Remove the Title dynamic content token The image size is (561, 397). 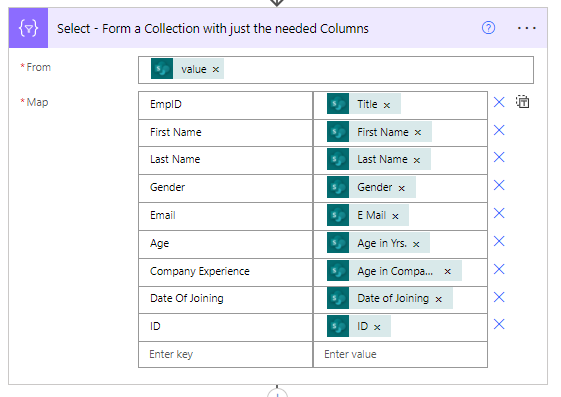click(x=387, y=105)
